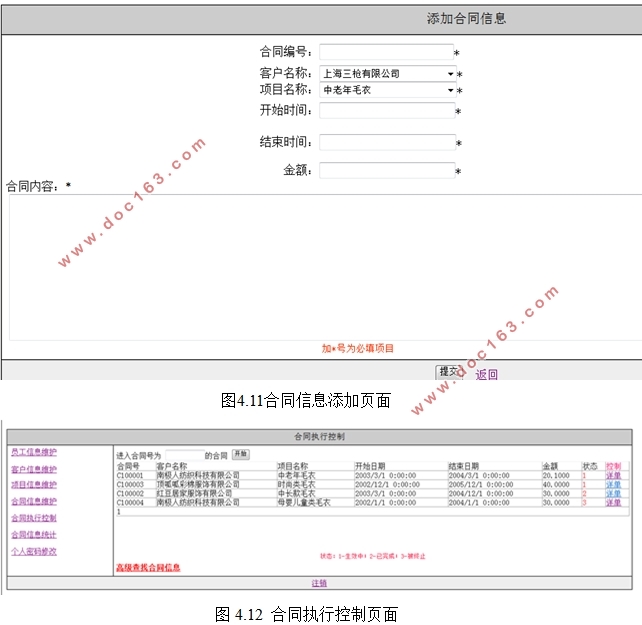The width and height of the screenshot is (642, 625).
Task: Open 详单 link for contract C100004
Action: (x=613, y=503)
